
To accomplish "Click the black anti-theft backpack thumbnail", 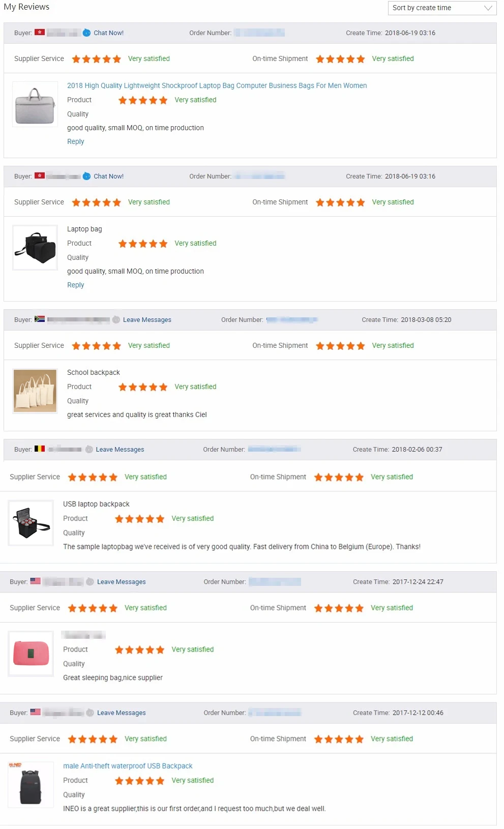I will [x=31, y=785].
